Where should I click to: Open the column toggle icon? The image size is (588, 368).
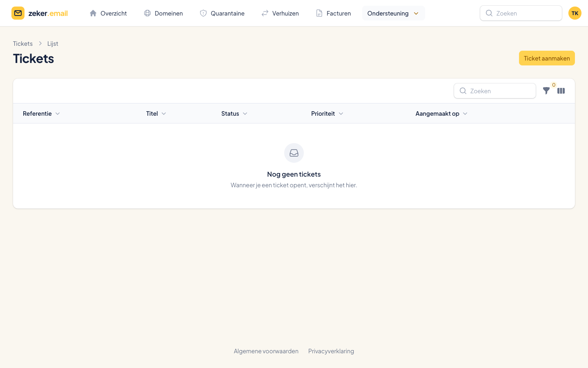(561, 91)
